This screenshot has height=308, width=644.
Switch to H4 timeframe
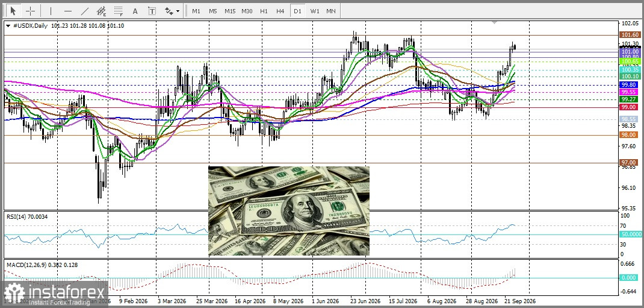(280, 11)
